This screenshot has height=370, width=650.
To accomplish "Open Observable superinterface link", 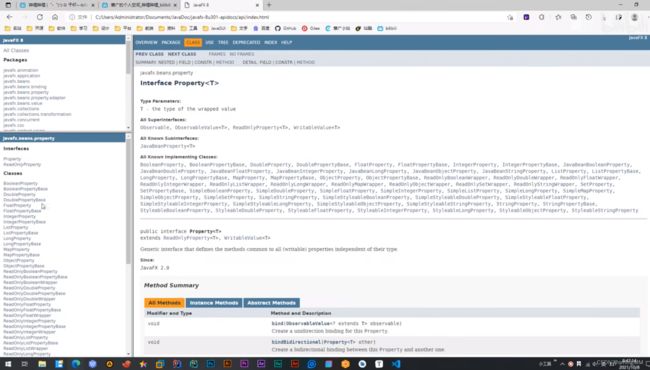I will pyautogui.click(x=155, y=128).
